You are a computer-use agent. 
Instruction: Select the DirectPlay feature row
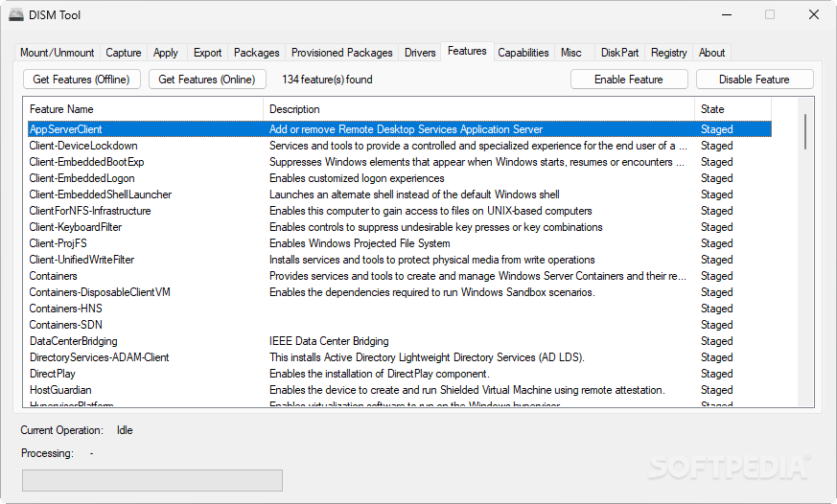[x=399, y=374]
